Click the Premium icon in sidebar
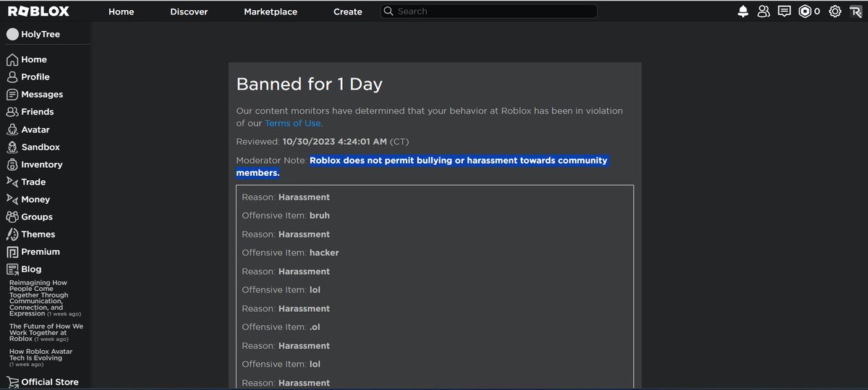 point(12,252)
